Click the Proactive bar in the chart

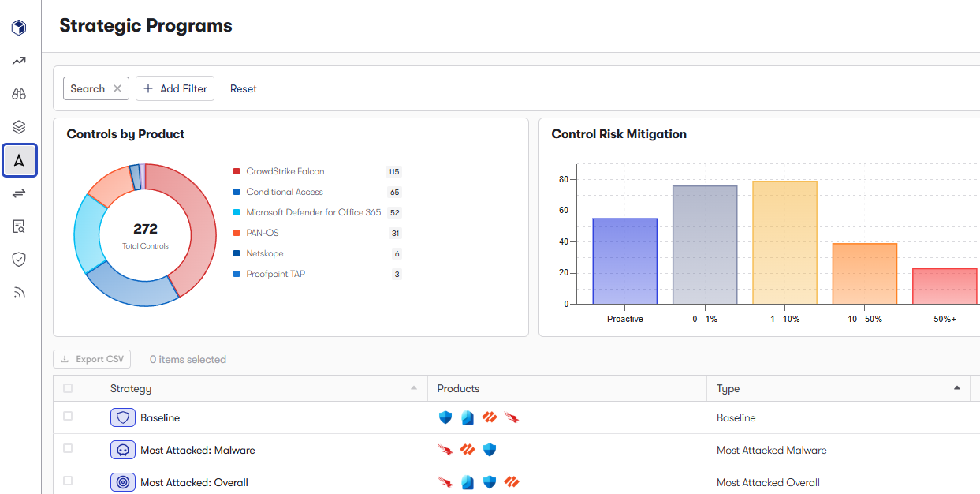point(625,261)
